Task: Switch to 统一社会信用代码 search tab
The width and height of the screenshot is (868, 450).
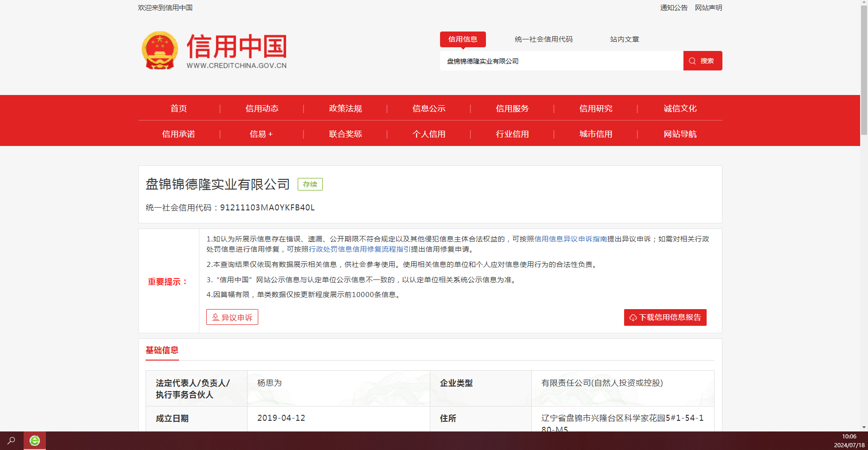Action: 543,39
